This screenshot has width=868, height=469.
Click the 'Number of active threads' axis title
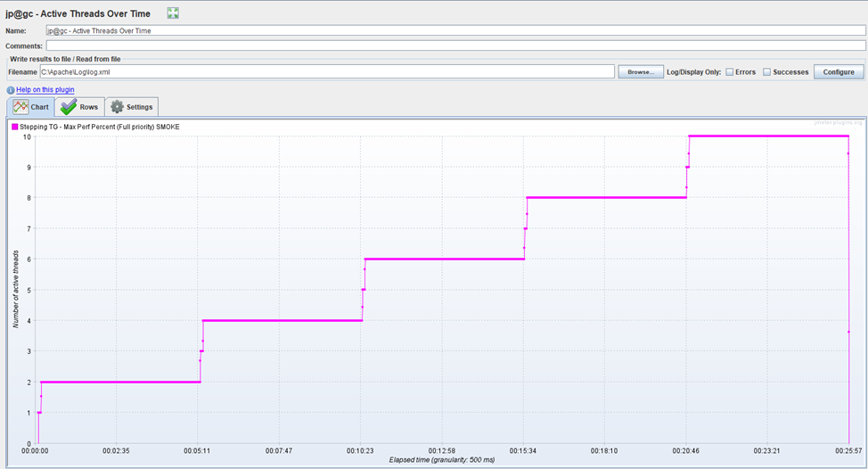click(15, 289)
